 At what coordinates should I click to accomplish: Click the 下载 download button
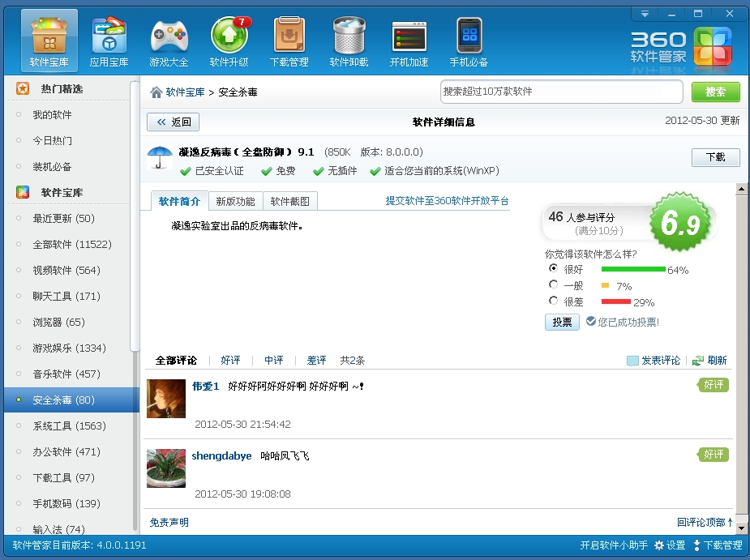(716, 157)
